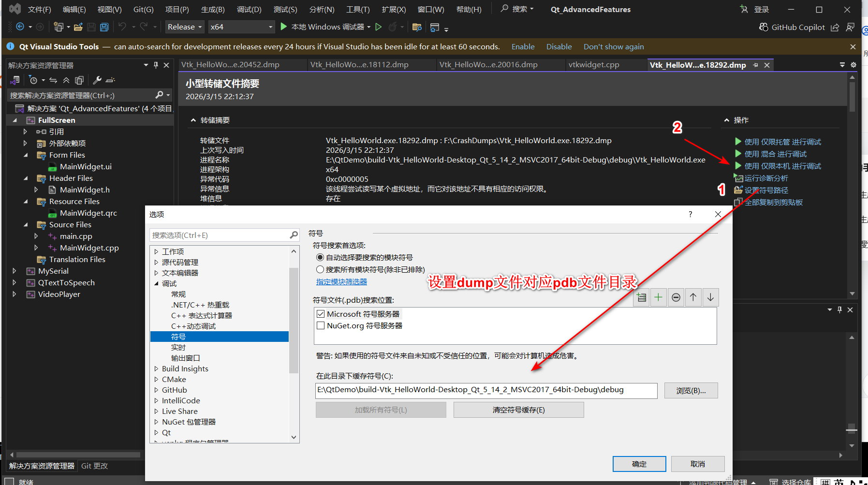
Task: Open the 调试(D) menu
Action: click(249, 9)
